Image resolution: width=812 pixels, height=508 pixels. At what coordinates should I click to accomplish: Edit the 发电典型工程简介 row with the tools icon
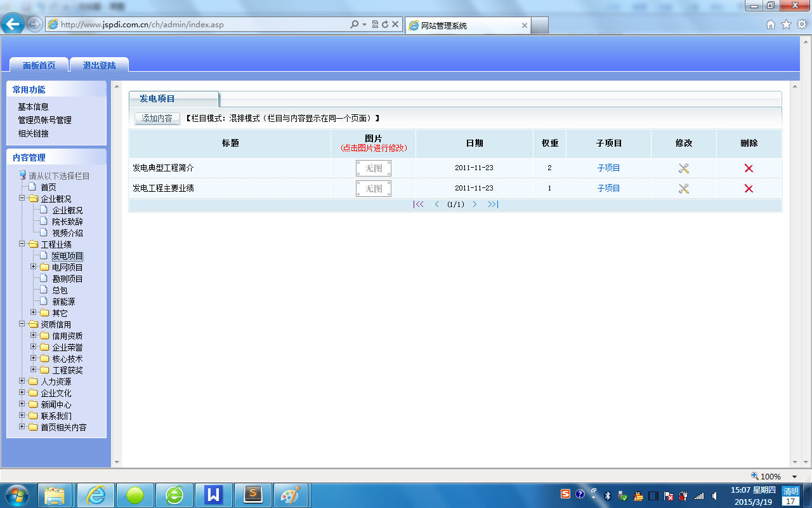click(x=683, y=168)
